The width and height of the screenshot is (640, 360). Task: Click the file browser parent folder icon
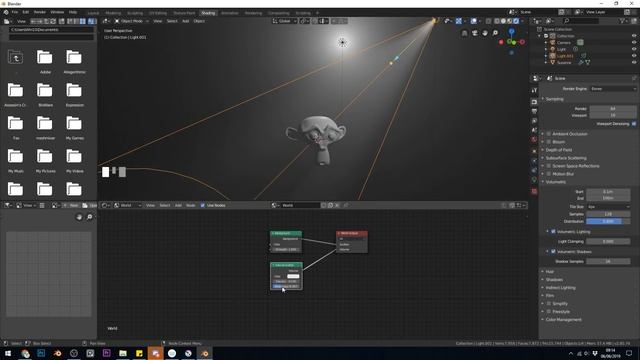[16, 58]
